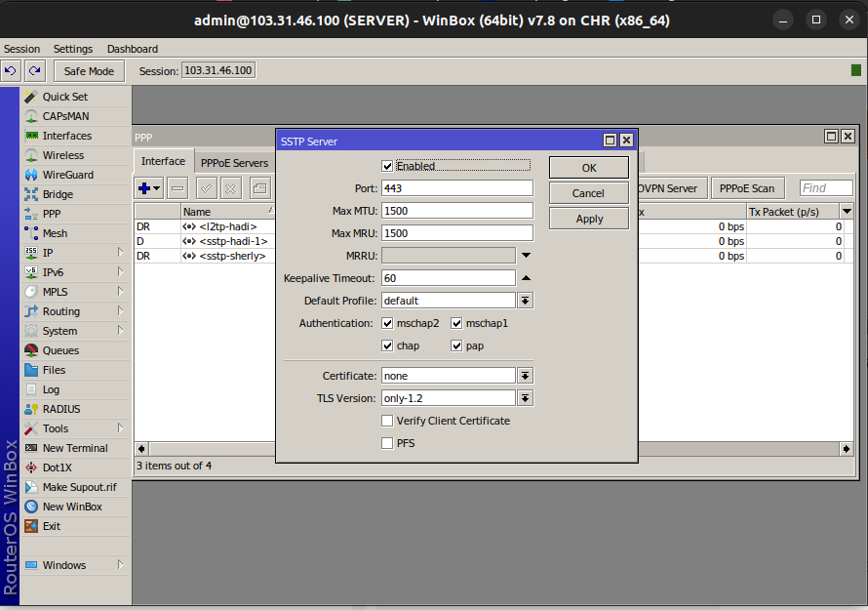Click the X Disable toolbar button
Screen dimensions: 868x610
[x=231, y=188]
